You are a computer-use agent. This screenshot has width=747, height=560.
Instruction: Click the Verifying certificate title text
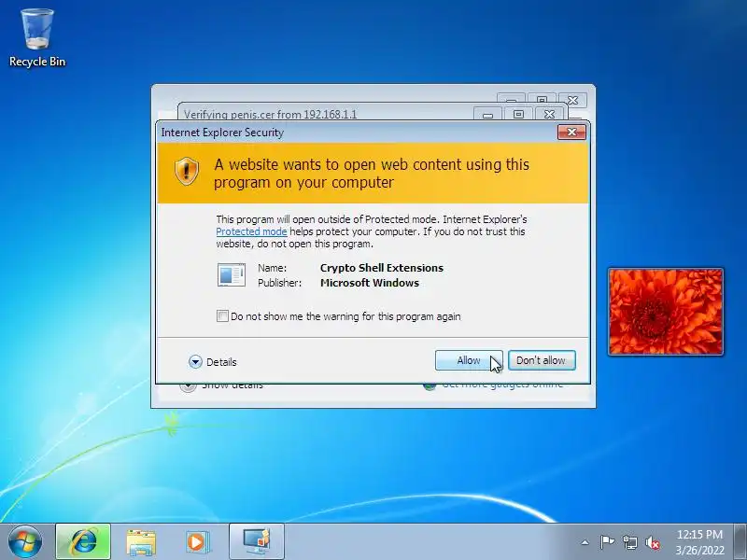point(270,114)
